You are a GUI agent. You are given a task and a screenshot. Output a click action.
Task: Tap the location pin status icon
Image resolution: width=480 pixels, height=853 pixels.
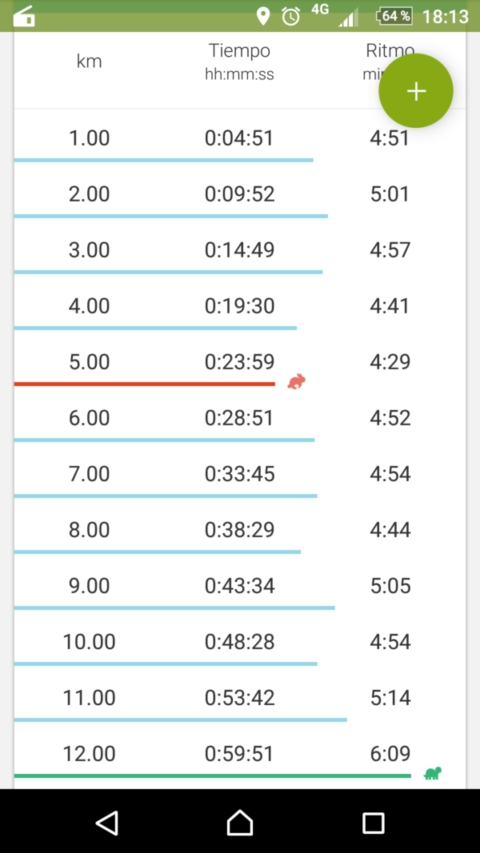(263, 16)
